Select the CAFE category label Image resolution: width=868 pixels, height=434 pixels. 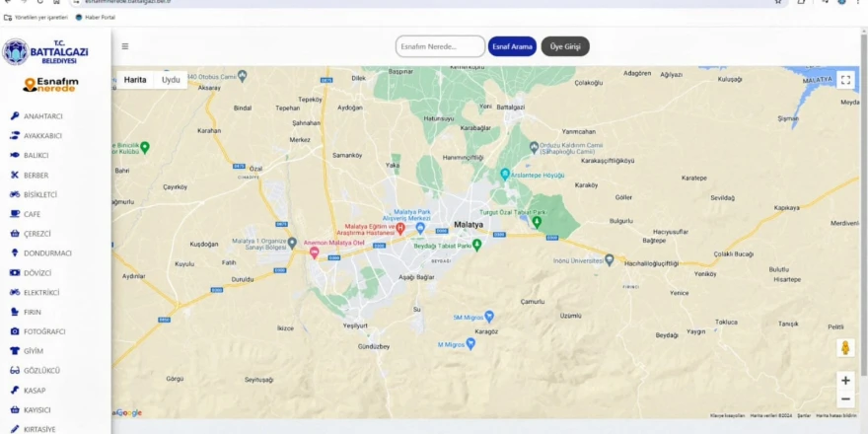click(x=33, y=214)
